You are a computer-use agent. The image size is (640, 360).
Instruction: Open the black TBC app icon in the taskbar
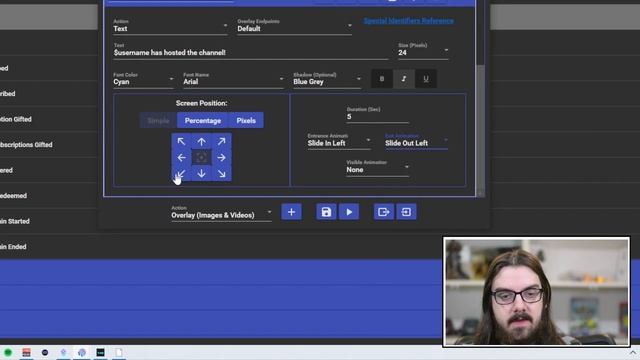[x=100, y=352]
